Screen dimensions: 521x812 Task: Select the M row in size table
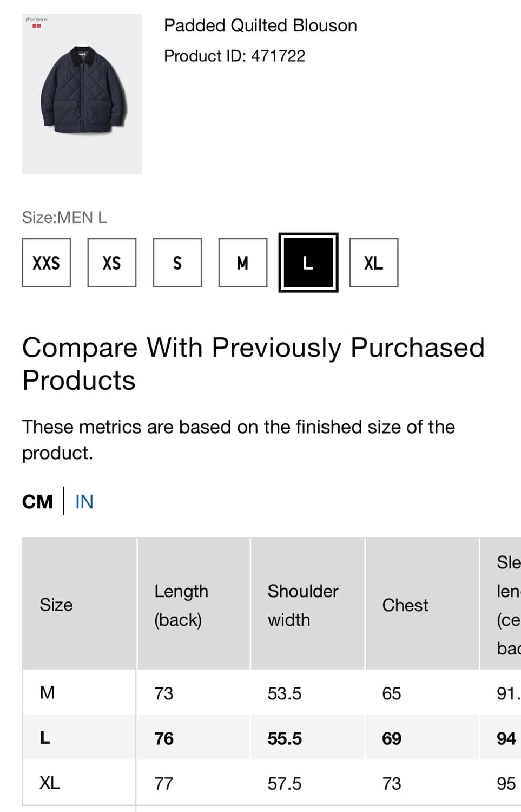pos(48,692)
